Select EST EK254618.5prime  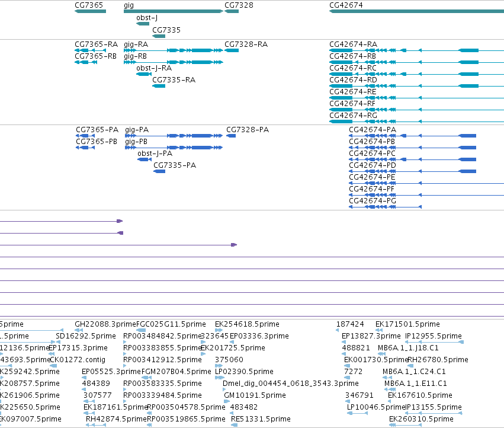[219, 330]
